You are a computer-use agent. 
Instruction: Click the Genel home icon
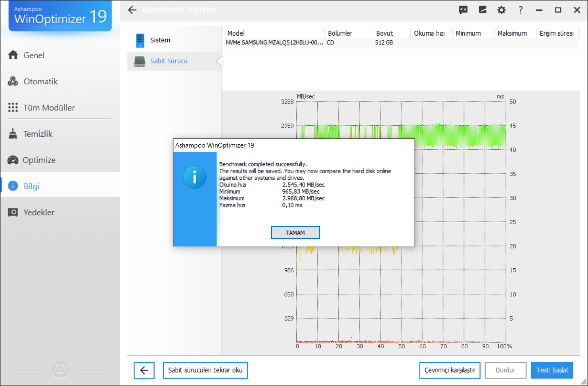coord(13,55)
